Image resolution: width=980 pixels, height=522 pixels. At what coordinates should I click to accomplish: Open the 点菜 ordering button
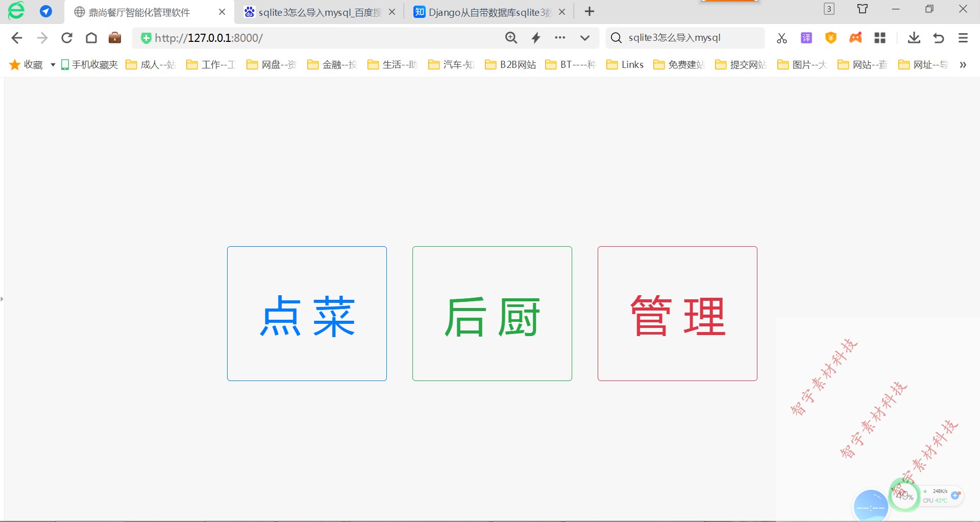pos(307,314)
